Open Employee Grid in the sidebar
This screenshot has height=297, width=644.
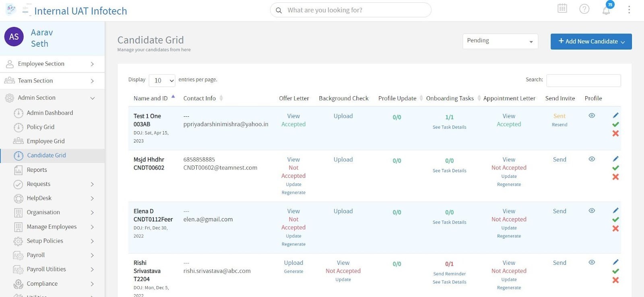coord(45,141)
